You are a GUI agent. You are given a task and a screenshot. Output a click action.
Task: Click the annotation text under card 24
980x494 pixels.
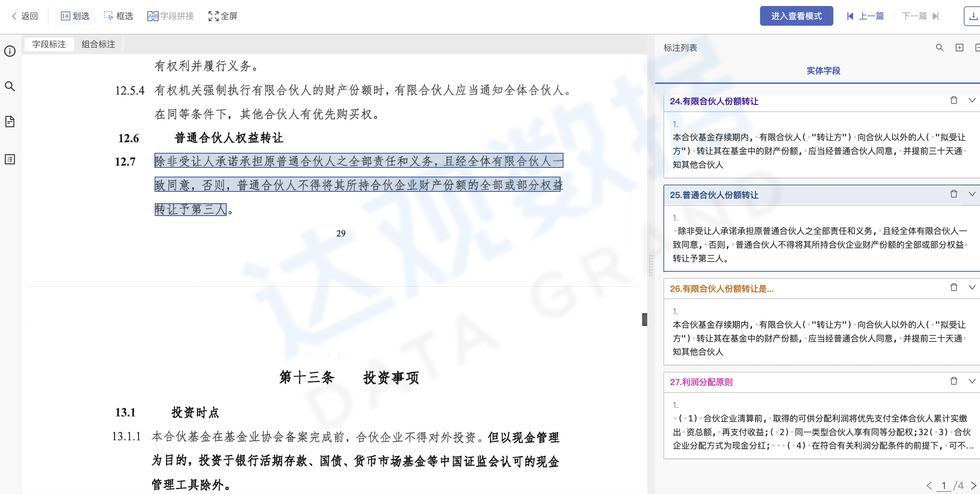click(x=820, y=150)
